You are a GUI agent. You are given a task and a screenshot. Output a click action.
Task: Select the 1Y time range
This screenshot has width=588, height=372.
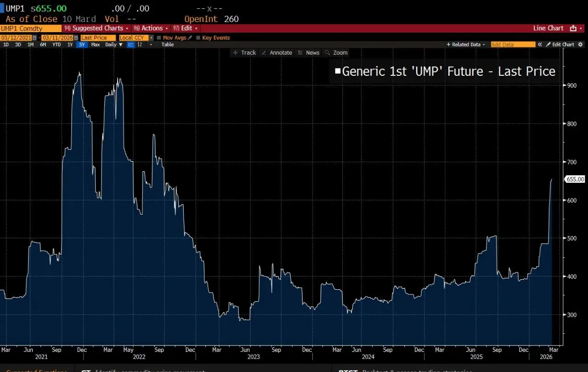pyautogui.click(x=70, y=45)
